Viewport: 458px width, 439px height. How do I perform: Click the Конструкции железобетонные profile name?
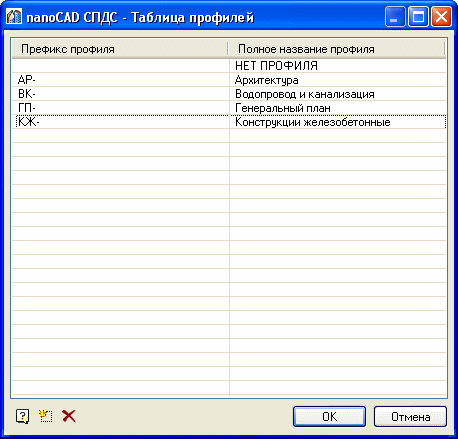pos(313,122)
